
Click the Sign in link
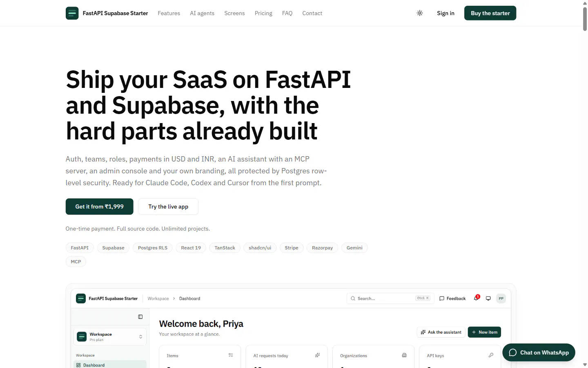click(445, 13)
